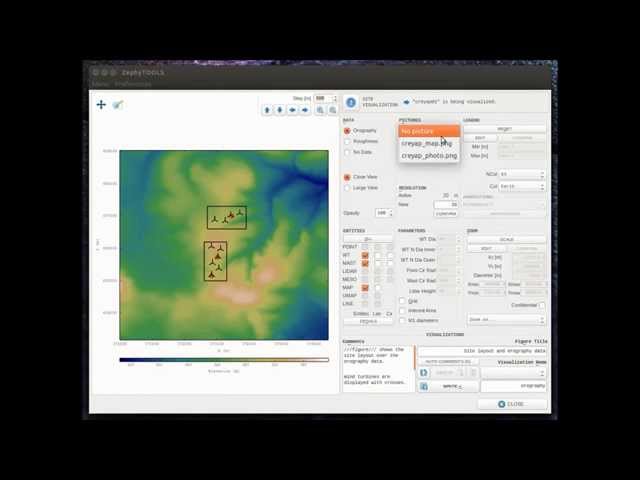Toggle the Confidential checkbox
The height and width of the screenshot is (480, 640).
click(541, 305)
